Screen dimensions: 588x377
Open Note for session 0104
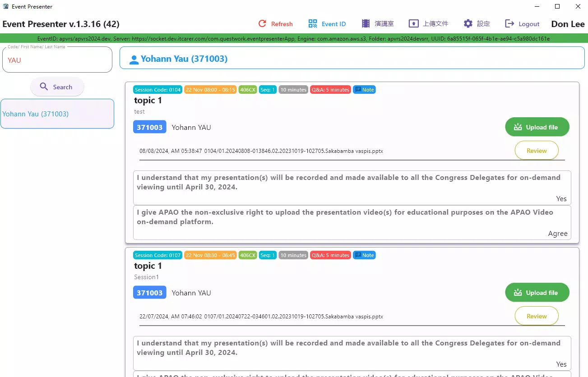pyautogui.click(x=364, y=90)
